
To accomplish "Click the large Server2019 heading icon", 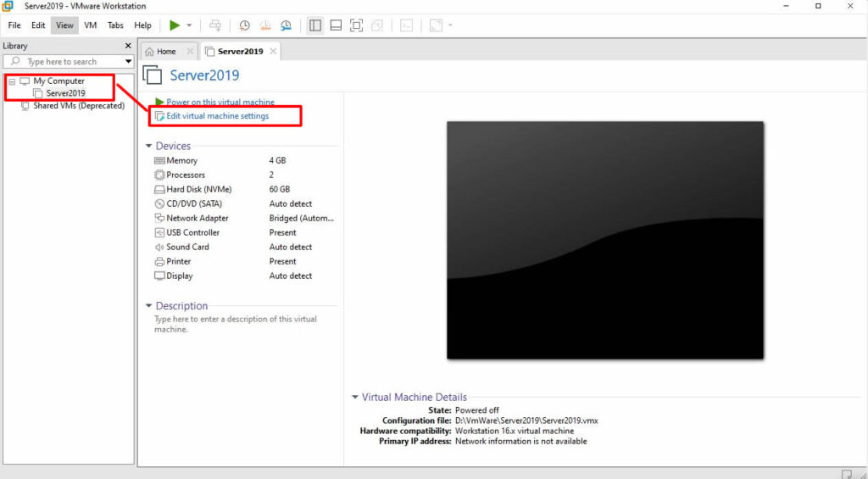I will coord(153,75).
